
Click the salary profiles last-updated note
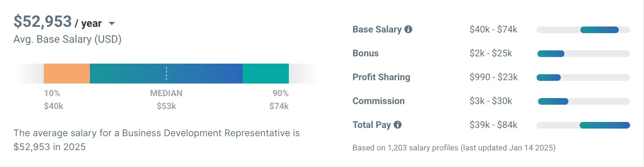[454, 148]
